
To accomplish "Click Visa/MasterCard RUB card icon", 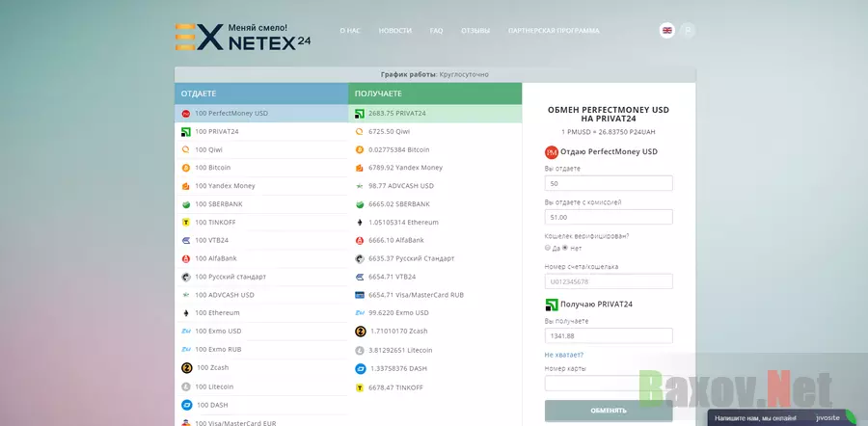I will (x=360, y=295).
